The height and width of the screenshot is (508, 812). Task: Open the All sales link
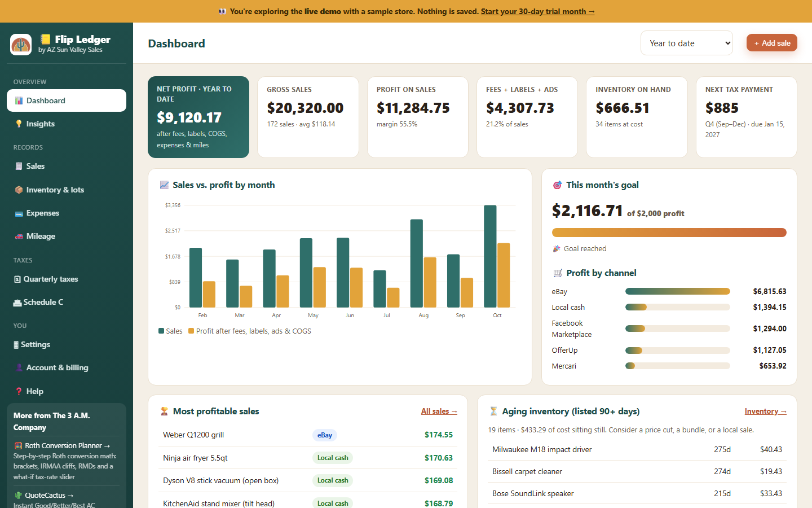coord(439,411)
